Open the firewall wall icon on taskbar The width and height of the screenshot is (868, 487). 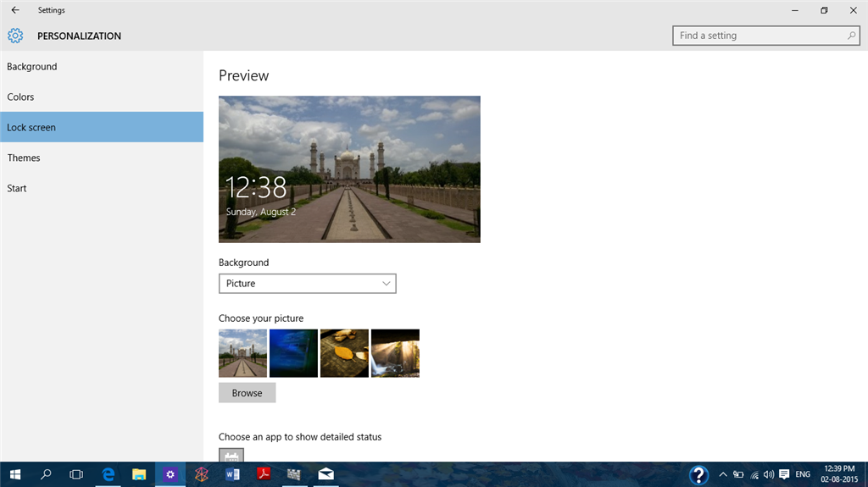[294, 474]
